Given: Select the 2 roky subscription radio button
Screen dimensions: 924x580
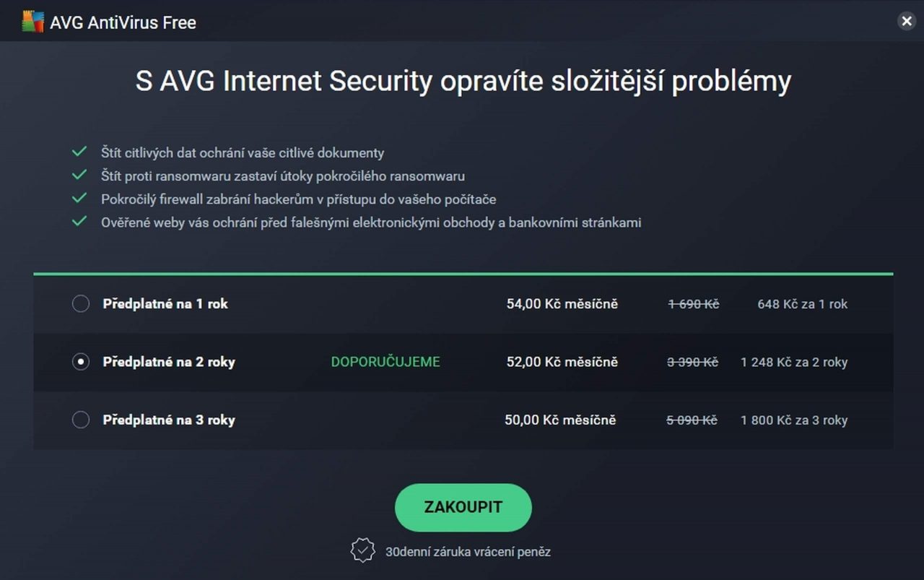Looking at the screenshot, I should point(81,362).
